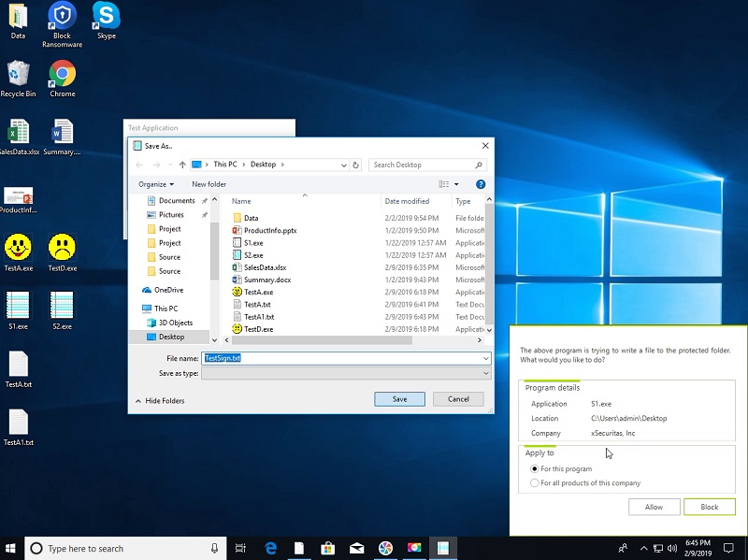Open the view options dropdown arrow
Viewport: 748px width, 560px height.
coord(456,184)
